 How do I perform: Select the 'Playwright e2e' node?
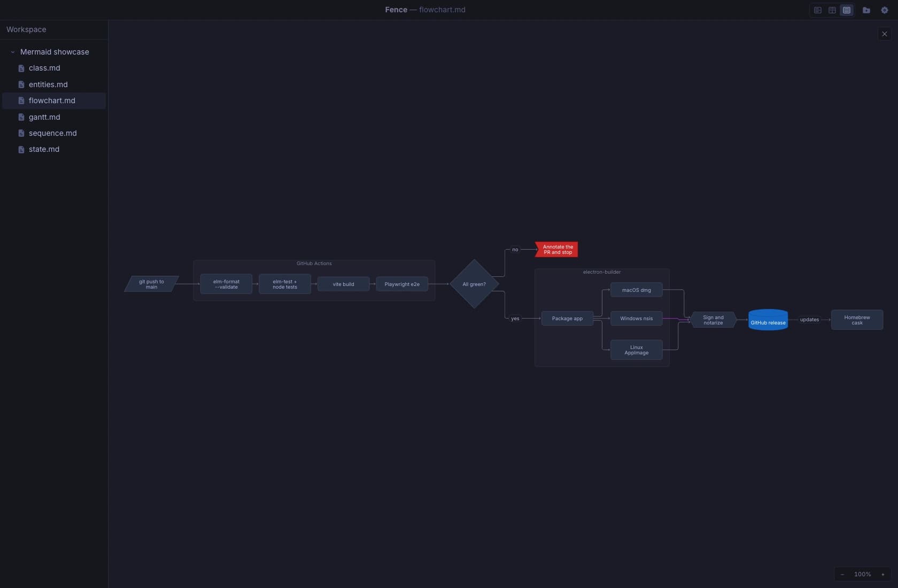(402, 284)
